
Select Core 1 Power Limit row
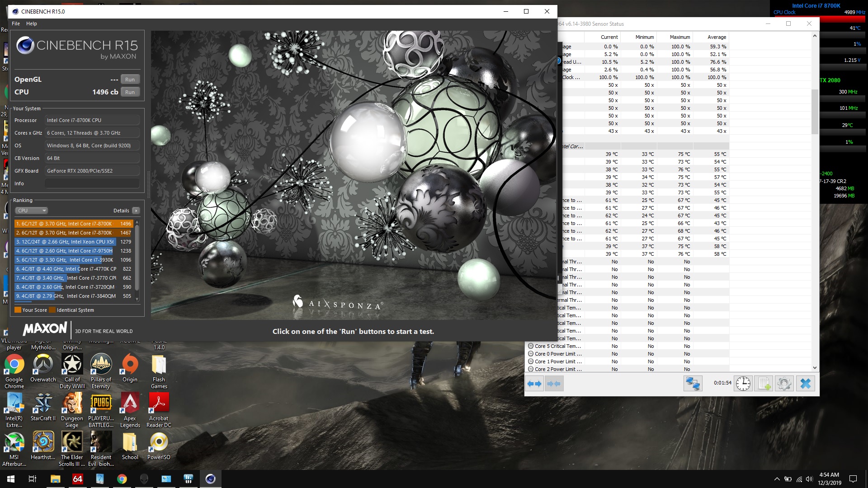[627, 361]
